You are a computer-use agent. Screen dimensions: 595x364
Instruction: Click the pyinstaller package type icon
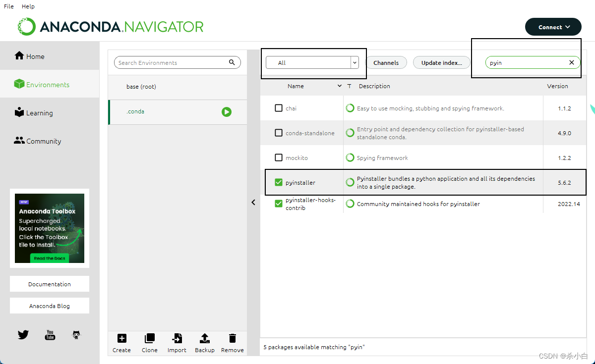350,182
